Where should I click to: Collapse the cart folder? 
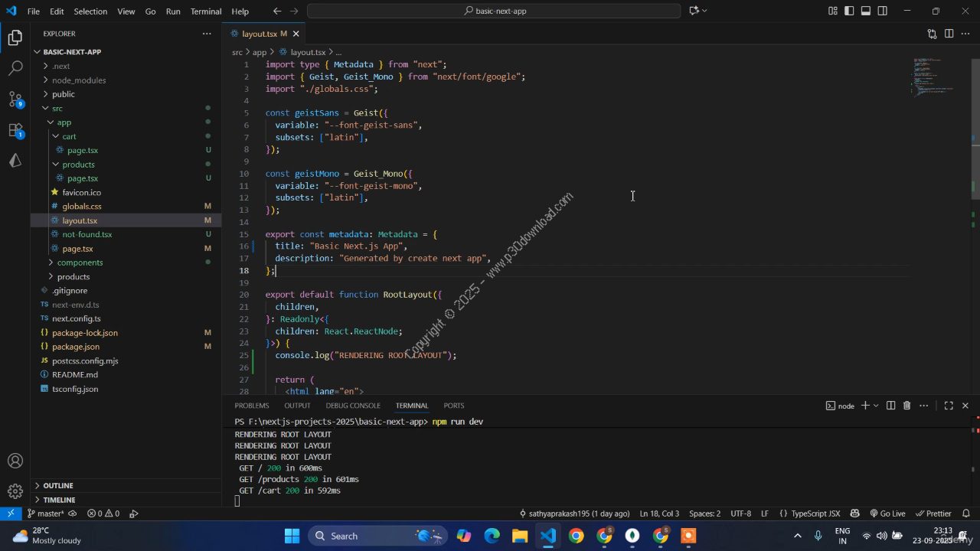pyautogui.click(x=69, y=136)
